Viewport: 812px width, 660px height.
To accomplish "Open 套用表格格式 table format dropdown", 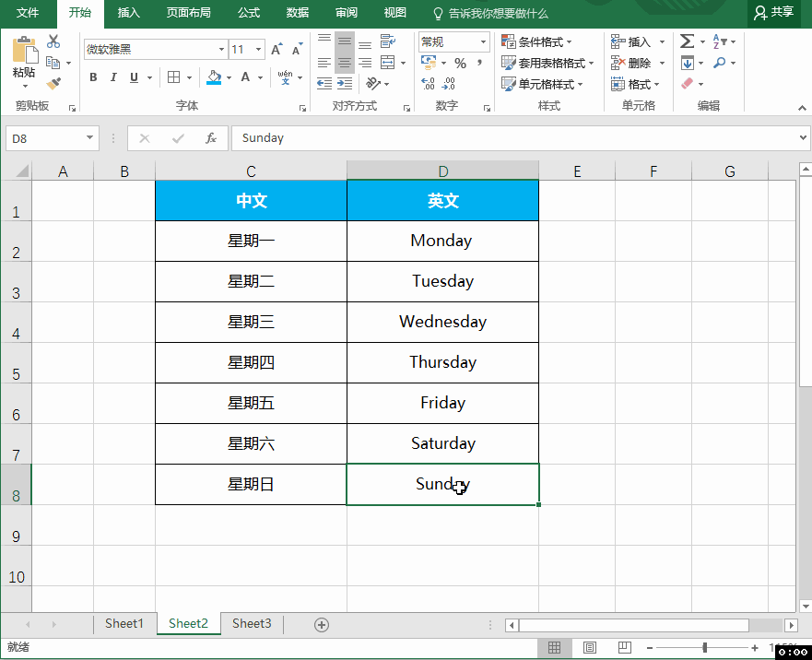I will tap(547, 63).
